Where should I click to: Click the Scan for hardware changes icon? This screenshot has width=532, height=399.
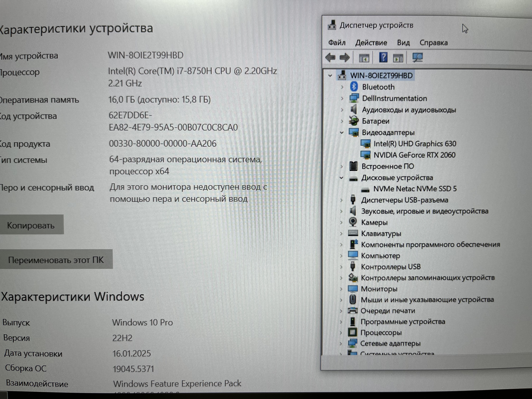pos(417,58)
